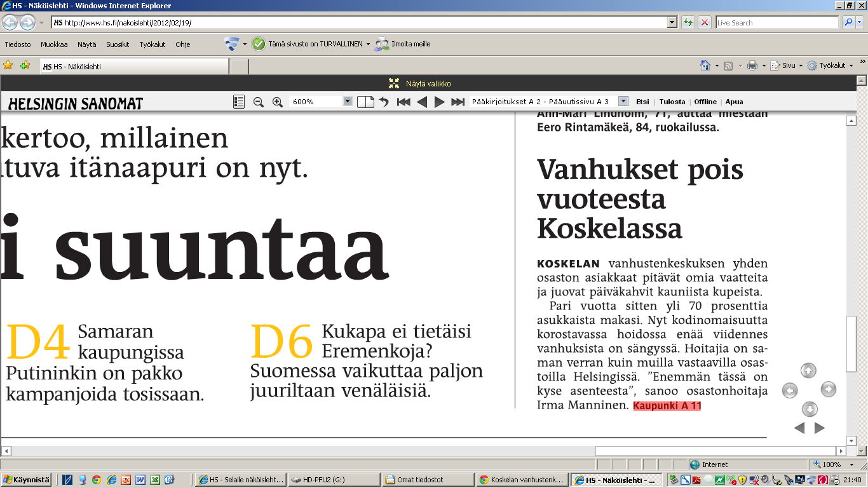Open the Työkalut menu in menu bar

[153, 44]
